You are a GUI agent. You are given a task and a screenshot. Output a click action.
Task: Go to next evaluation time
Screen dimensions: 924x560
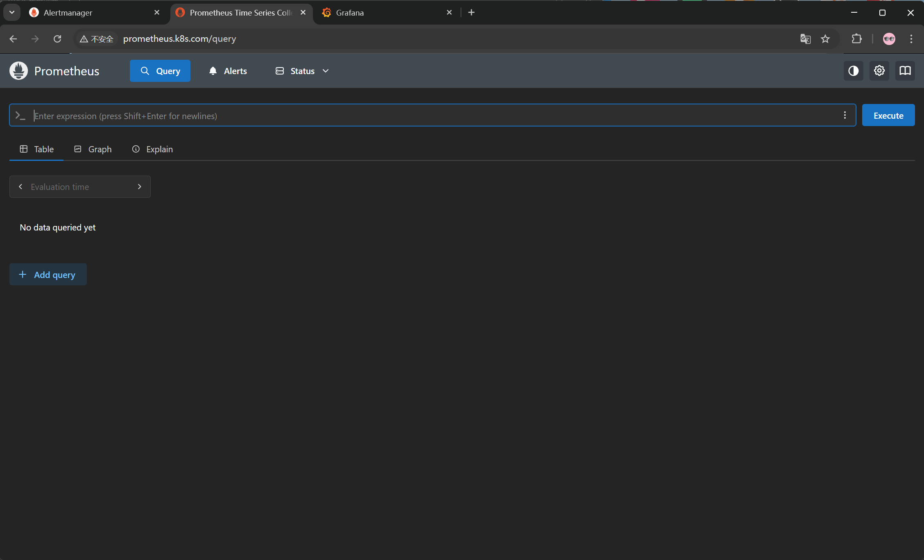140,187
